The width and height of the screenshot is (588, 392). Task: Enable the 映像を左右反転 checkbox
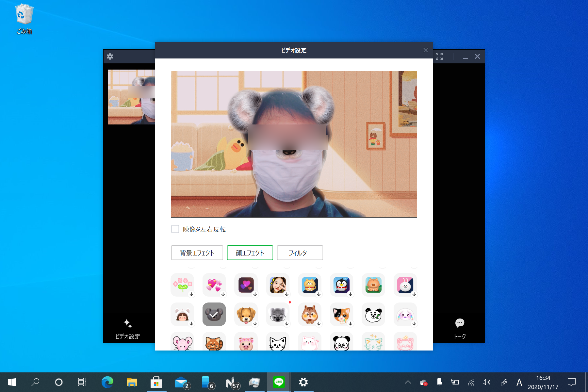coord(175,229)
